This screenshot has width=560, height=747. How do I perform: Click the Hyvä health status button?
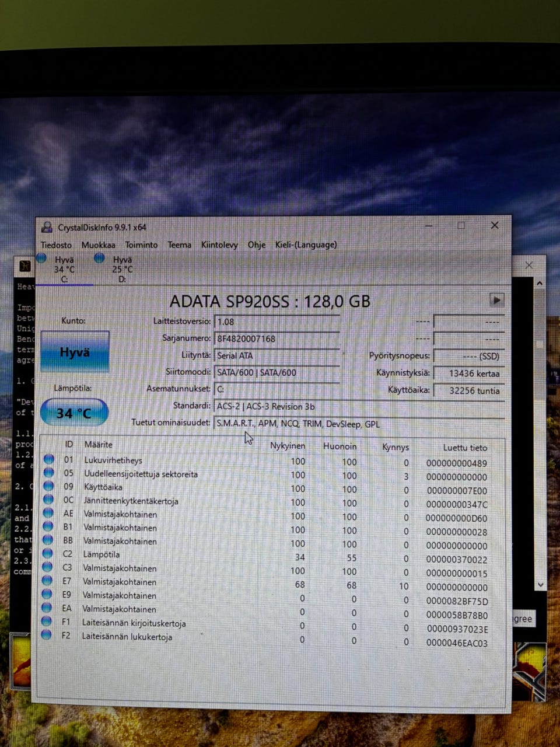[75, 352]
